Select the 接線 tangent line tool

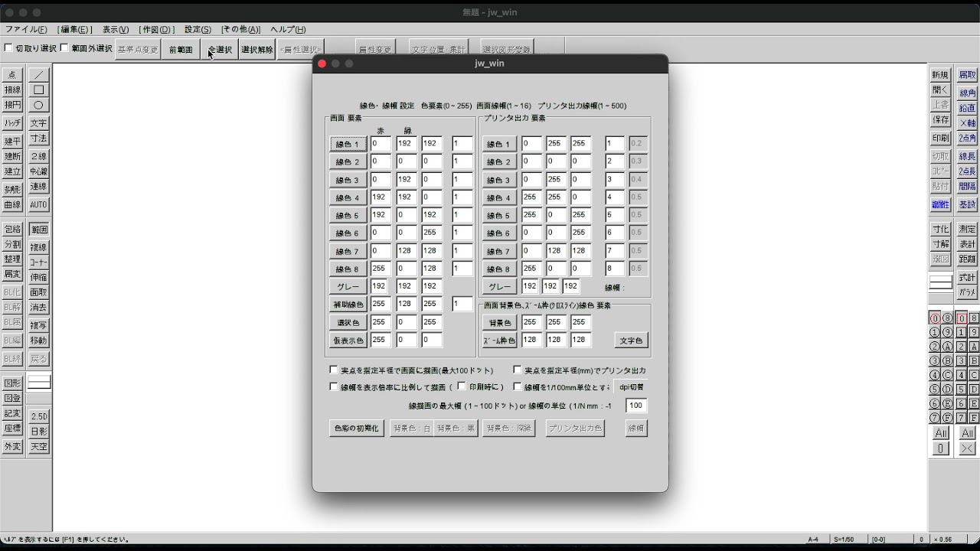(12, 90)
